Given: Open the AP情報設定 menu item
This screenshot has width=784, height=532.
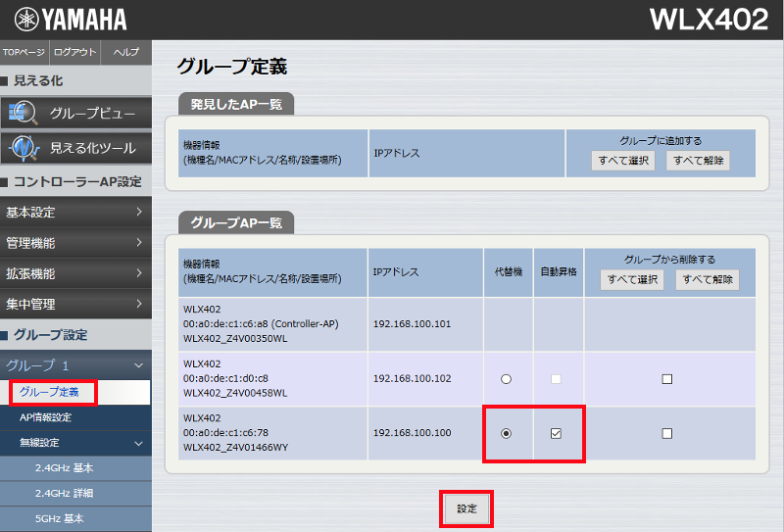Looking at the screenshot, I should coord(46,417).
